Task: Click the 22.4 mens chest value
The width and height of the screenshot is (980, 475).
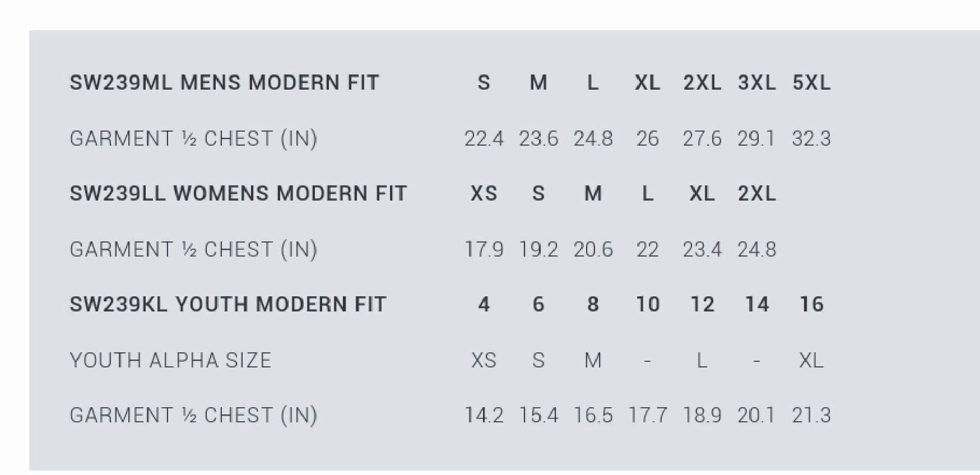Action: pos(484,138)
